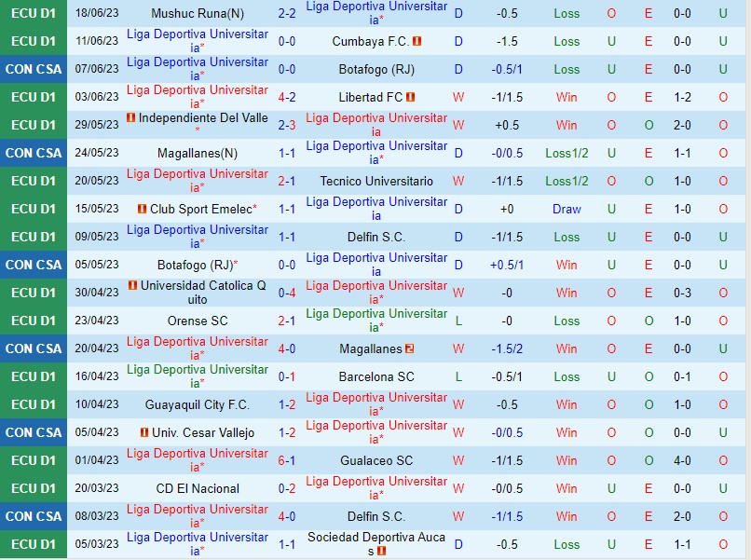Click red card icon before Club Sport Emelec
This screenshot has width=751, height=560.
[142, 209]
